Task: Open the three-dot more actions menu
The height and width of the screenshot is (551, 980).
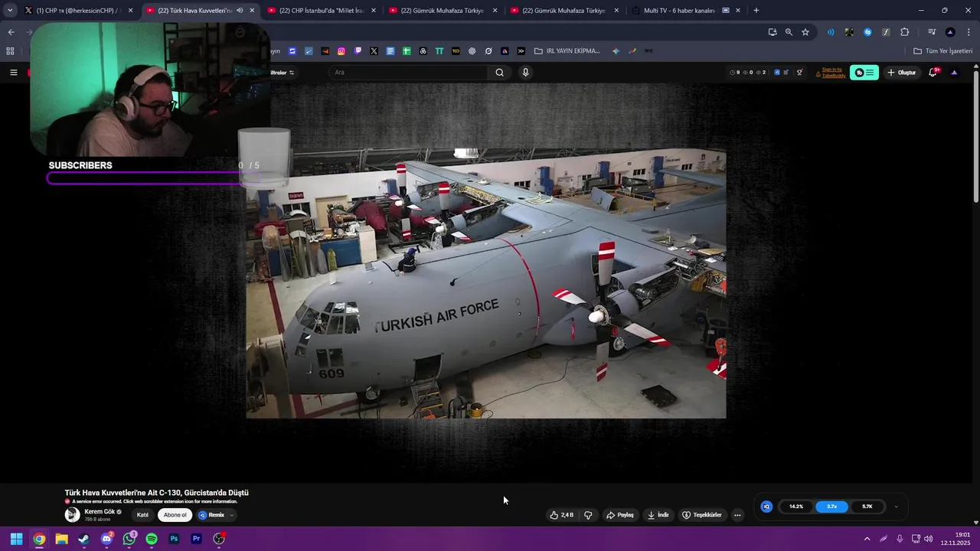Action: pos(737,515)
